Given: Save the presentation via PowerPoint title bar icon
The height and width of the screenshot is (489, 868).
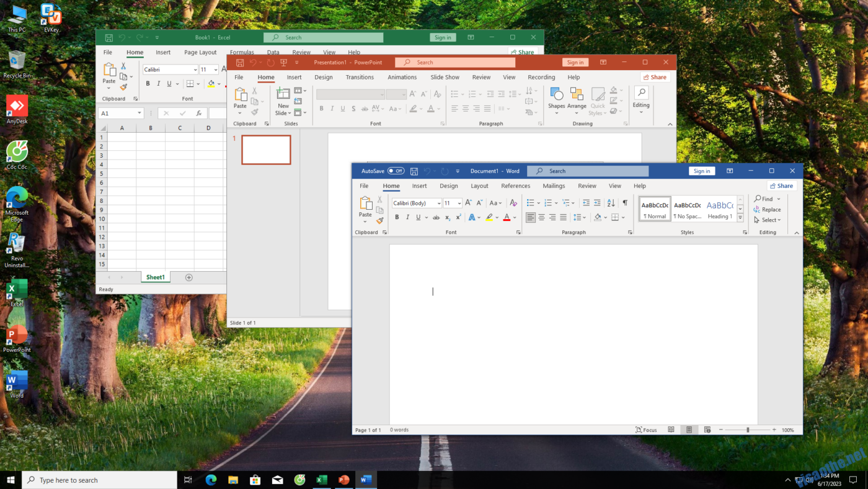Looking at the screenshot, I should tap(239, 63).
